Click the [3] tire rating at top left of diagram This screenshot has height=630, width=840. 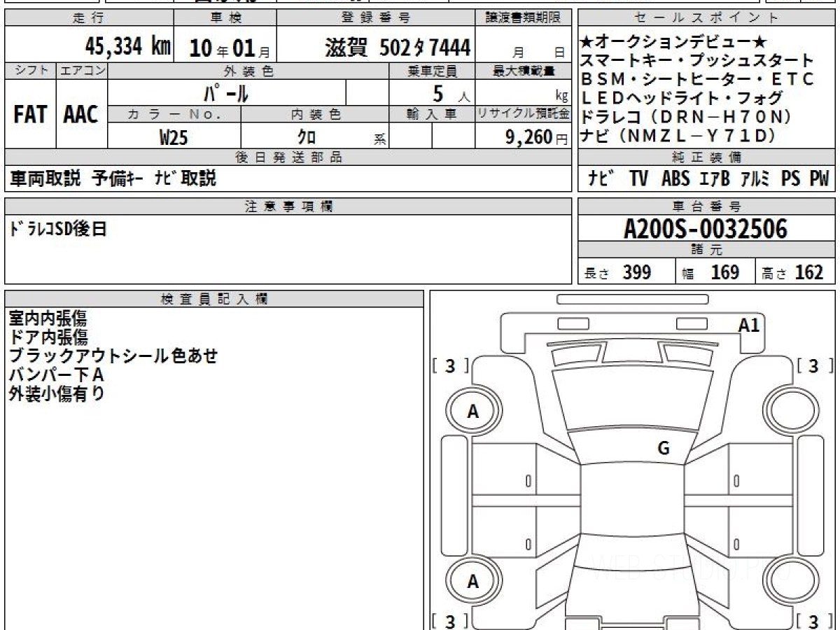(450, 365)
